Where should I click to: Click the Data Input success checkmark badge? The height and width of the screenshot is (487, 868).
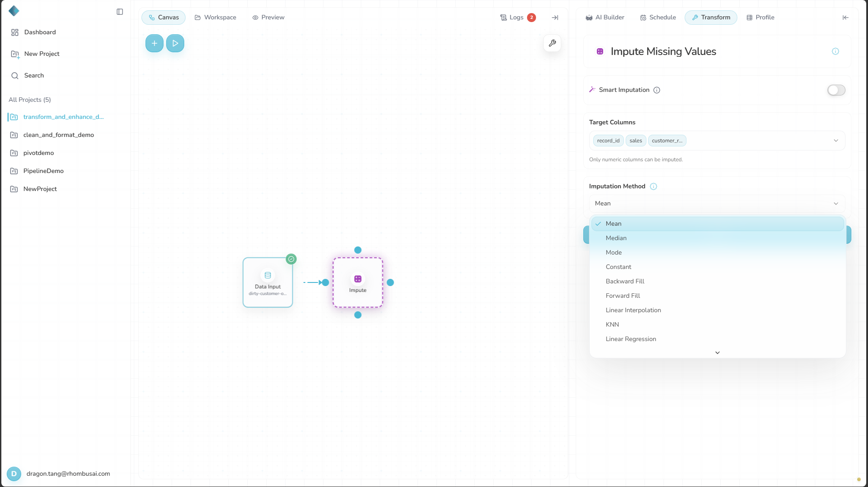click(291, 259)
